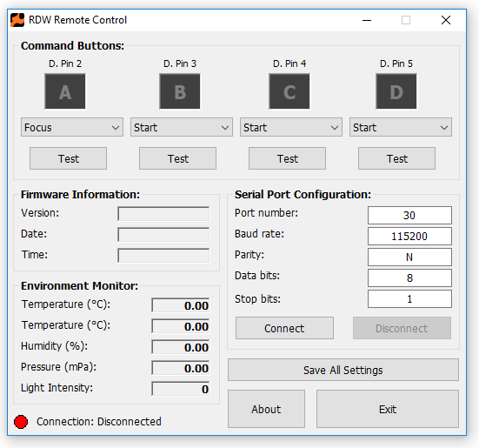Click the 'D. Pin 4' label
The width and height of the screenshot is (479, 448).
click(289, 64)
